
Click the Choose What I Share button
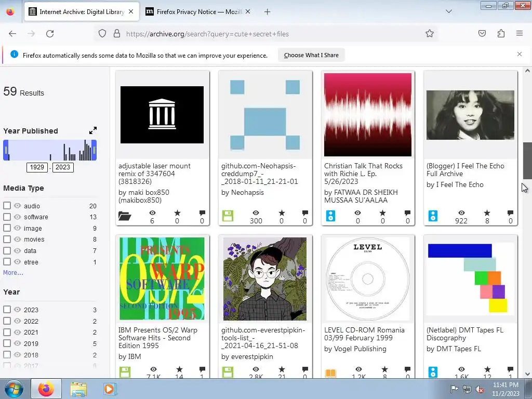click(x=311, y=55)
